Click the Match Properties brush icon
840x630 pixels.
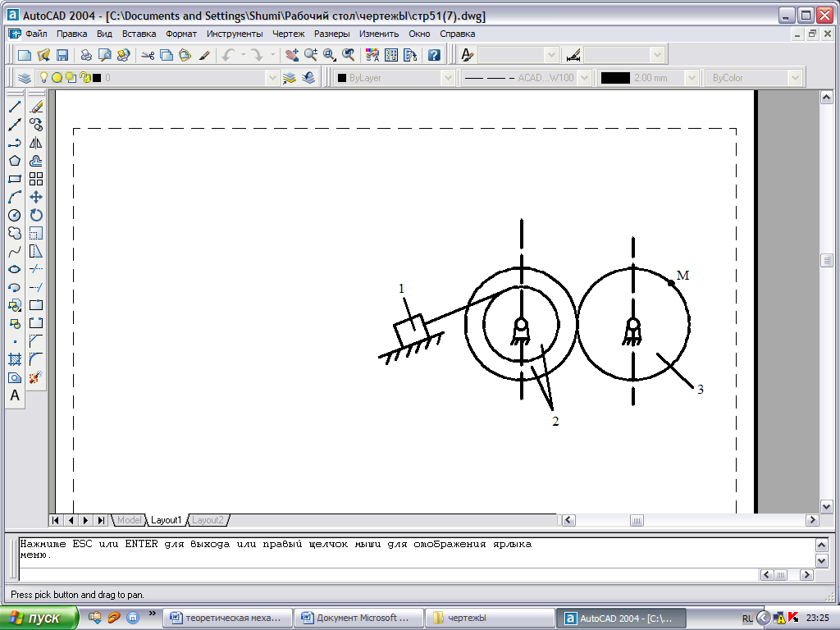[x=203, y=55]
